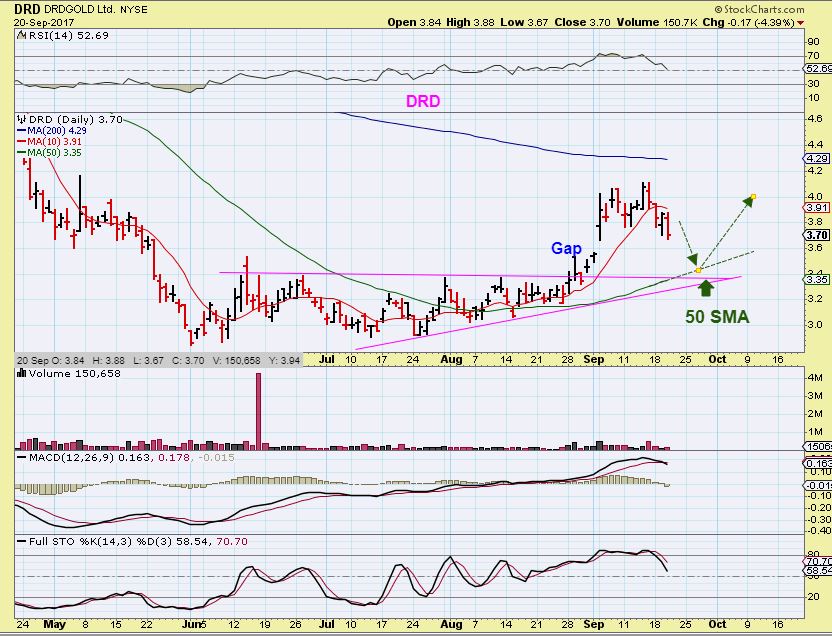832x636 pixels.
Task: Click the Volume 150.7K value in header
Action: click(x=656, y=22)
